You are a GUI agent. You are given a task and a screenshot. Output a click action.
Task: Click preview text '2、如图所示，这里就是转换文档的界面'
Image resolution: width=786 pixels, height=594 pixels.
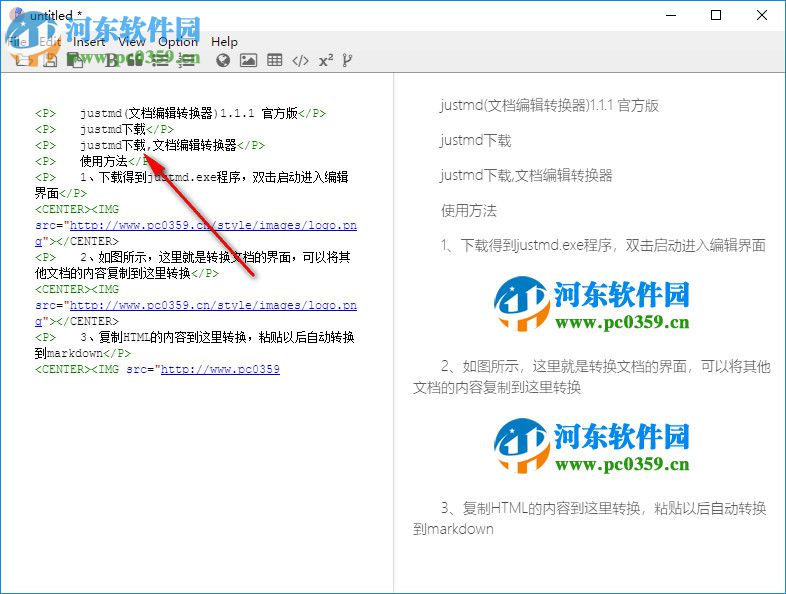tap(564, 366)
